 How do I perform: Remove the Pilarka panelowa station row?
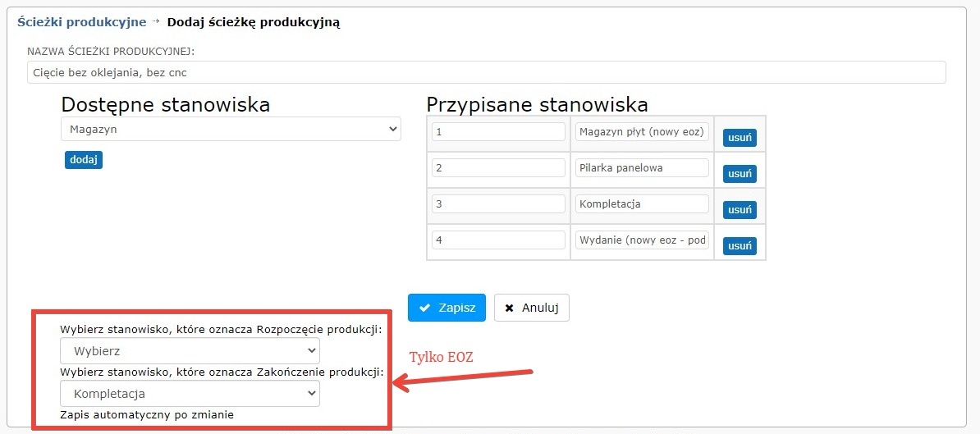[x=740, y=174]
